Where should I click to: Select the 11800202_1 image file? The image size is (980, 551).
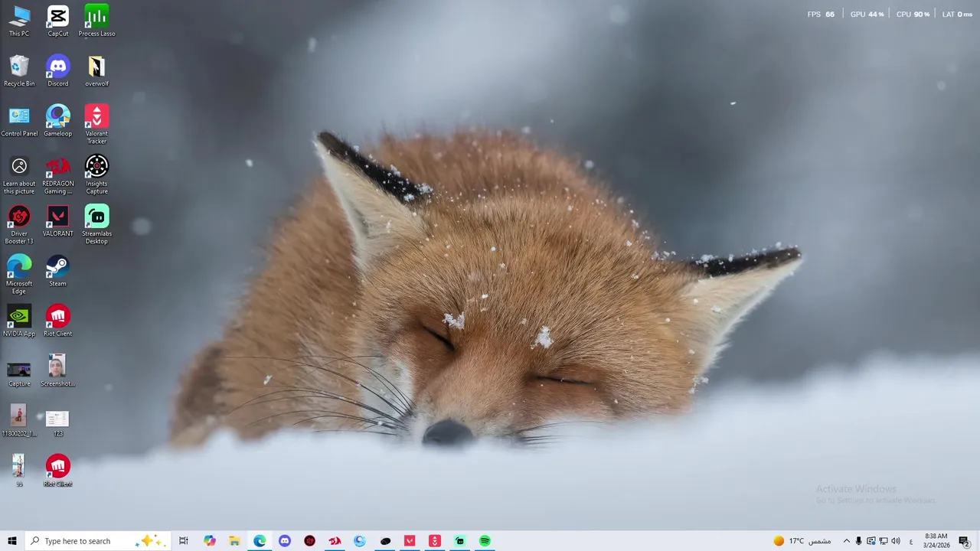[19, 421]
